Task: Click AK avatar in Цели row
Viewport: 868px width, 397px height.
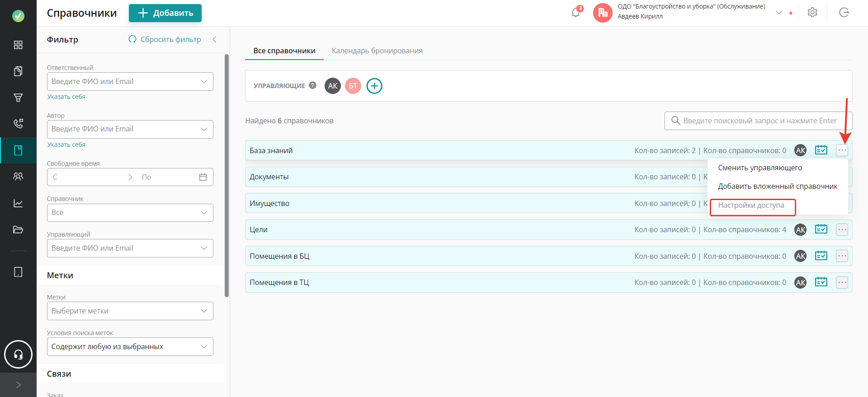Action: pos(800,229)
